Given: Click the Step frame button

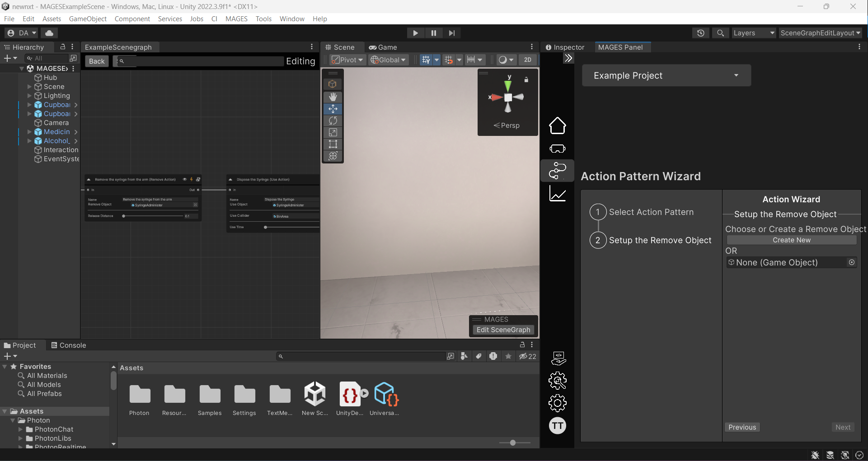Looking at the screenshot, I should click(451, 33).
